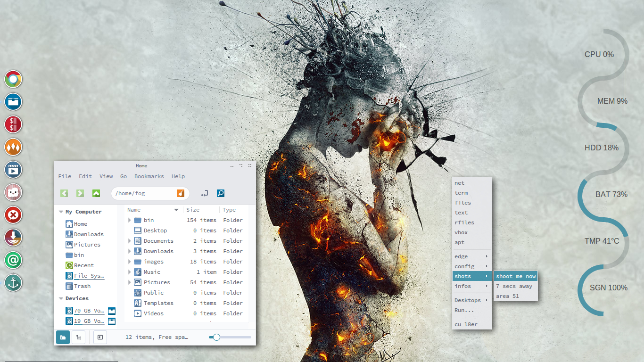This screenshot has width=644, height=362.
Task: Open the infos submenu in desktop menu
Action: [472, 286]
